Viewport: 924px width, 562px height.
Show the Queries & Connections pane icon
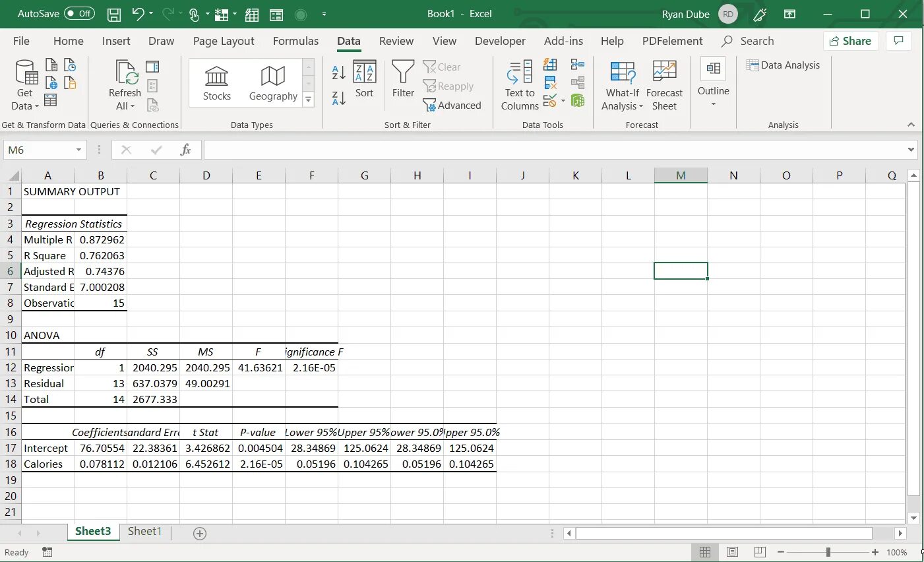[x=152, y=66]
